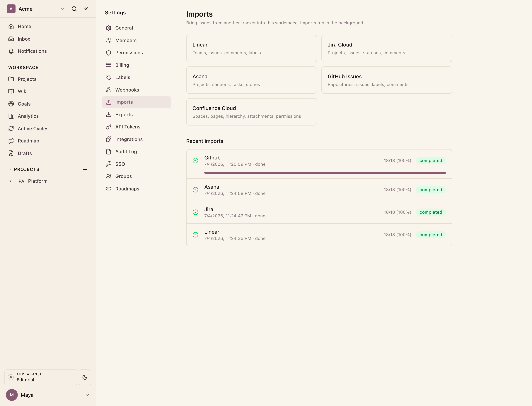Image resolution: width=532 pixels, height=406 pixels.
Task: Click the Exports download icon
Action: point(109,115)
